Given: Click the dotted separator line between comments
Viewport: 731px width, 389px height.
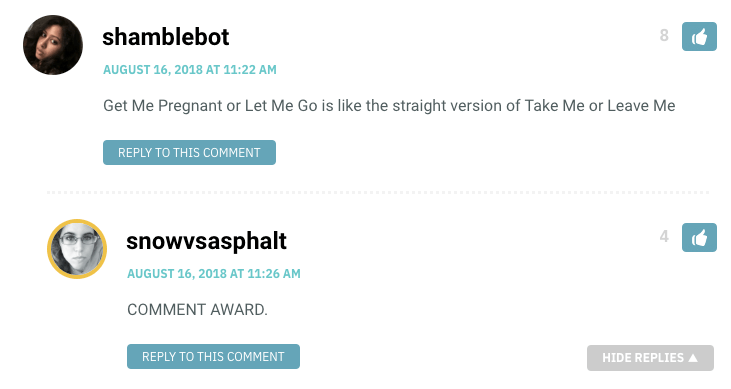Looking at the screenshot, I should tap(378, 192).
